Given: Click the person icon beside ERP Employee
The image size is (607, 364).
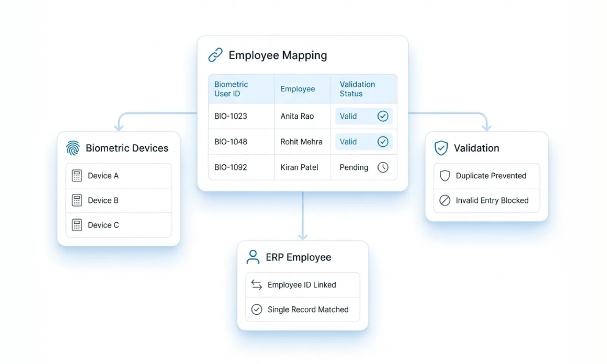Looking at the screenshot, I should click(253, 257).
